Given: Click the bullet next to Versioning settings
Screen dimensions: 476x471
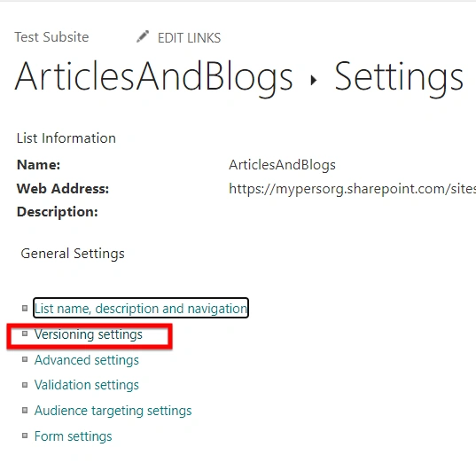Looking at the screenshot, I should coord(25,334).
